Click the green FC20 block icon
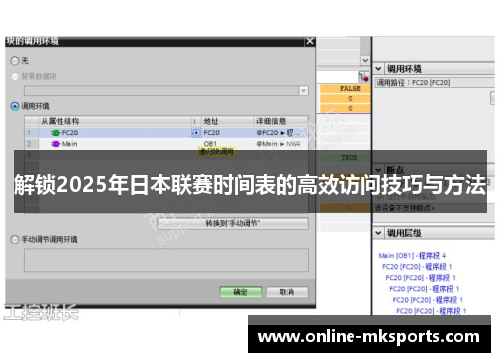 [55, 133]
